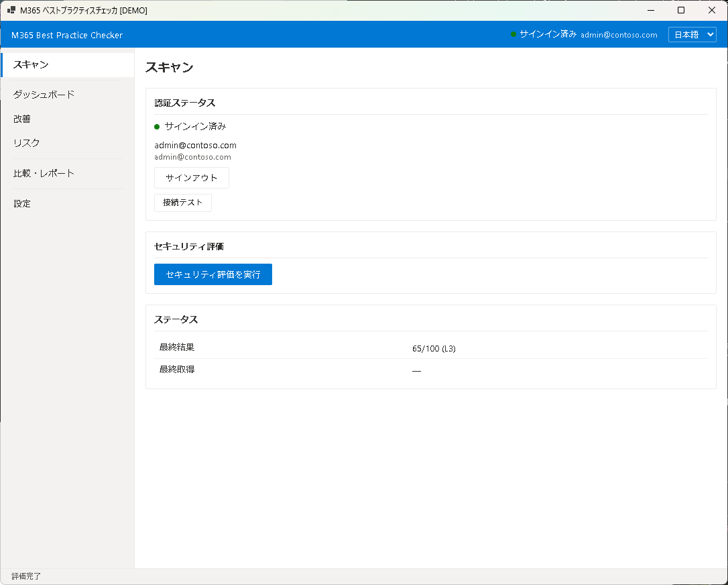This screenshot has width=728, height=585.
Task: Open ダッシュボード from the sidebar
Action: coord(44,95)
